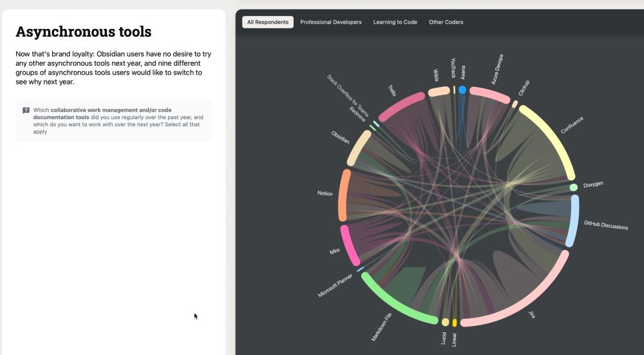644x355 pixels.
Task: Click the Azure Devops label
Action: click(x=497, y=70)
